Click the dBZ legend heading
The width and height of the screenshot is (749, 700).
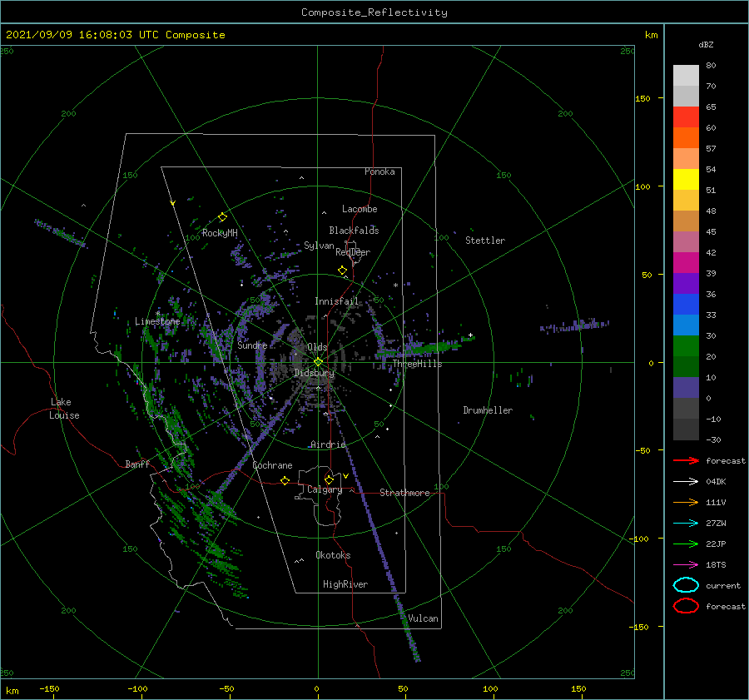[706, 44]
